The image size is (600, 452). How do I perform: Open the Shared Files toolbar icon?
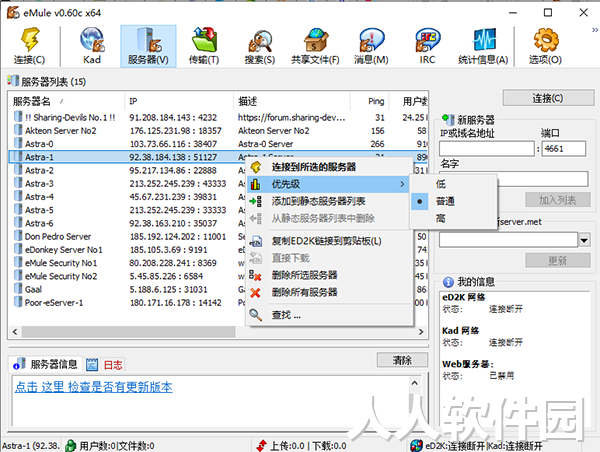click(316, 39)
